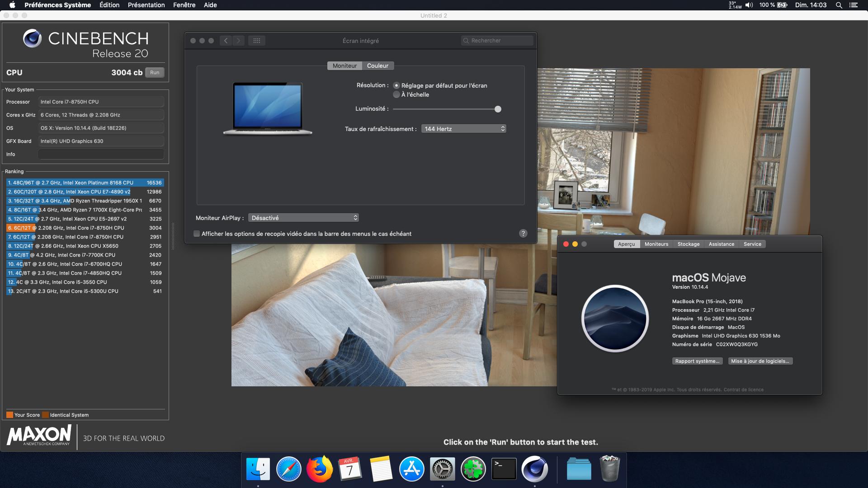Click the MAXON logo

[x=39, y=436]
